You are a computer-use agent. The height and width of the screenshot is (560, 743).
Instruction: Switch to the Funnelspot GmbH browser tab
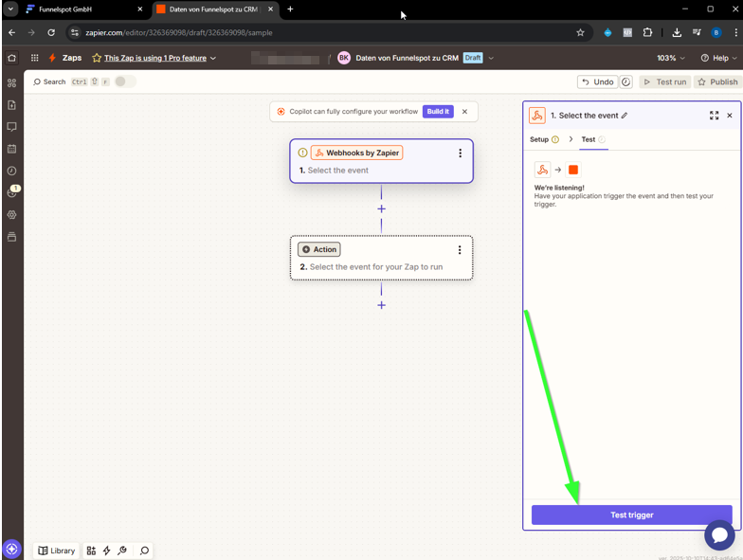[83, 9]
